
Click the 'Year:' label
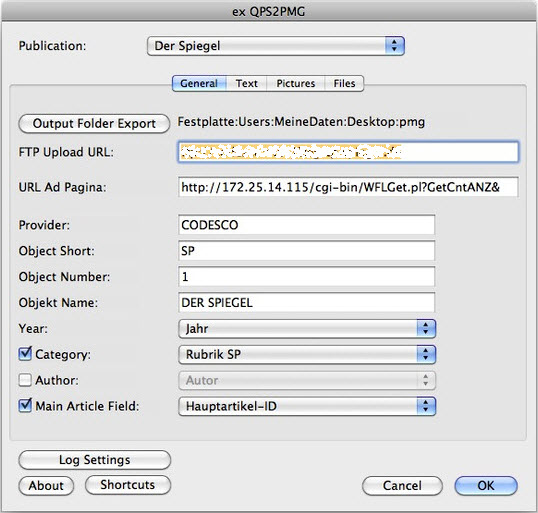click(x=33, y=329)
